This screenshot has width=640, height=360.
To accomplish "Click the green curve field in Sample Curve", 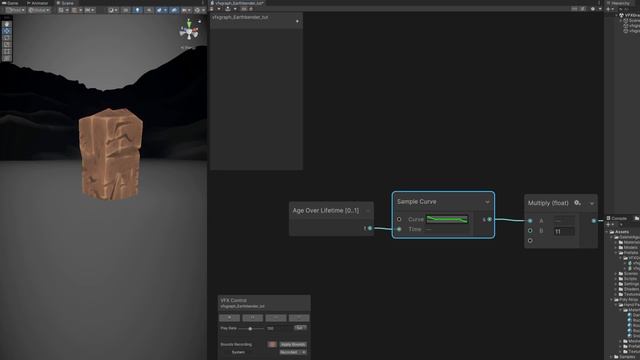I will click(x=447, y=220).
